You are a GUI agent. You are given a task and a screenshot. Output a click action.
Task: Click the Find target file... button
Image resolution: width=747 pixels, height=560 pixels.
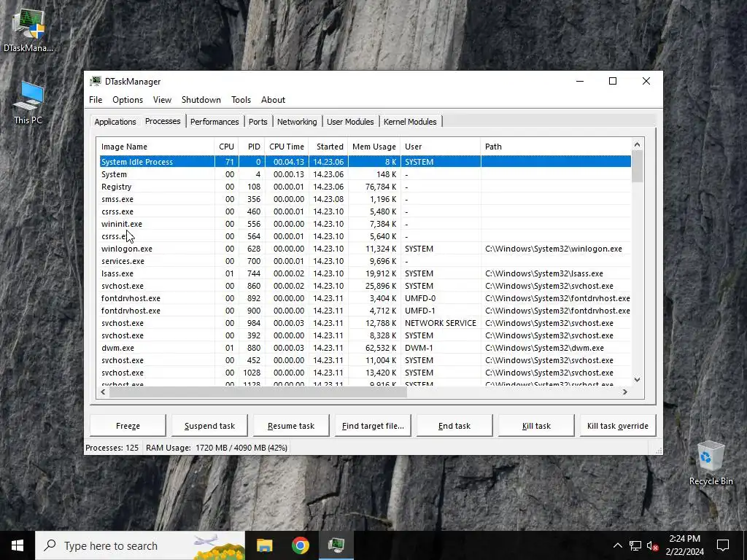pos(373,426)
